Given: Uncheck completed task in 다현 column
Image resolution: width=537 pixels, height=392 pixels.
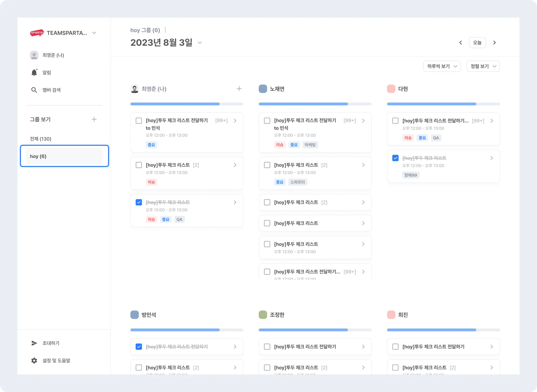Looking at the screenshot, I should [x=395, y=158].
